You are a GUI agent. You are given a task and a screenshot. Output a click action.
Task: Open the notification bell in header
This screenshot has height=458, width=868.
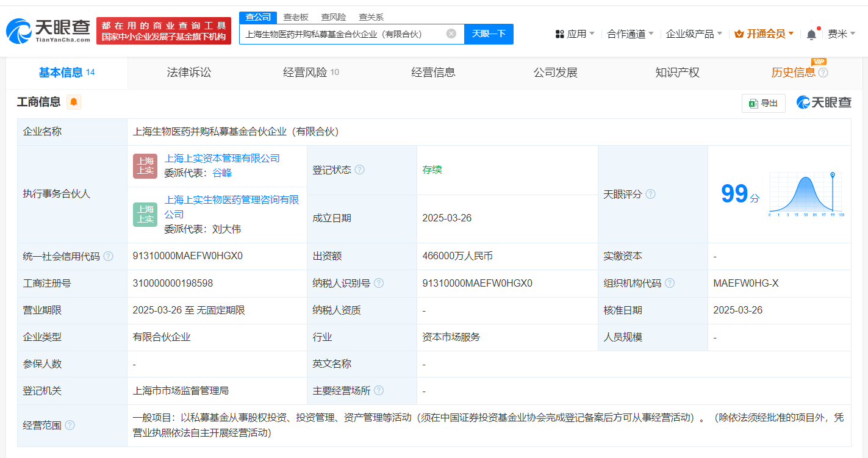811,34
